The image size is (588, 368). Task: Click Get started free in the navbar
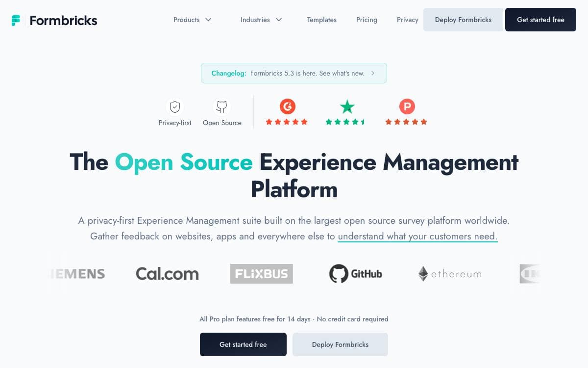pos(540,20)
